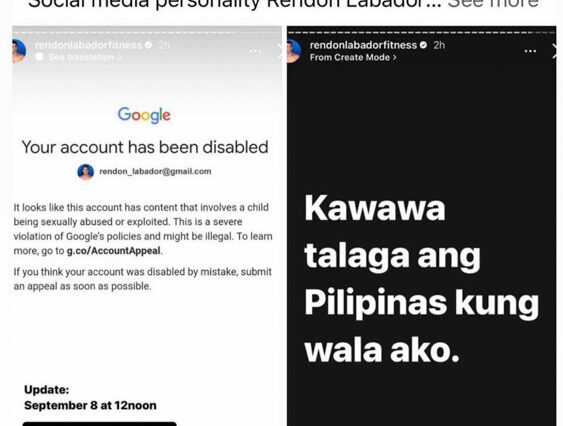Image resolution: width=563 pixels, height=426 pixels.
Task: Click the g.co/AccountAppeal link
Action: point(113,251)
